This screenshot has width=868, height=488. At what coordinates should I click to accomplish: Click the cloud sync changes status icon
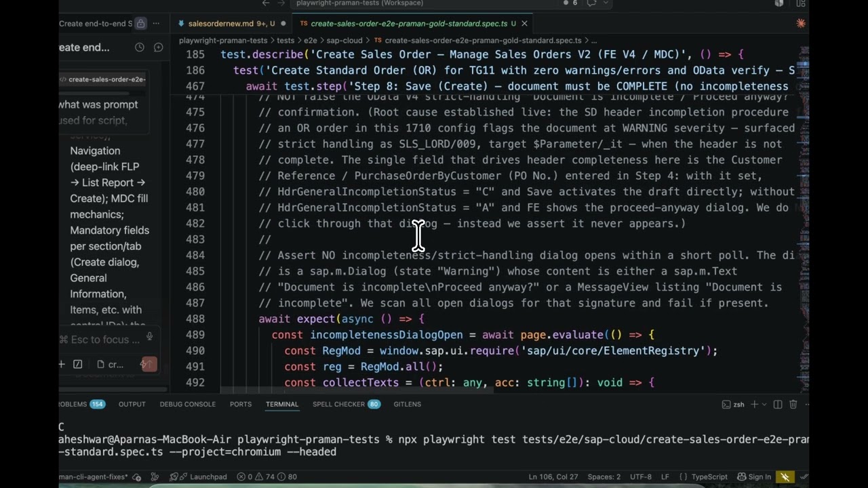click(x=138, y=476)
